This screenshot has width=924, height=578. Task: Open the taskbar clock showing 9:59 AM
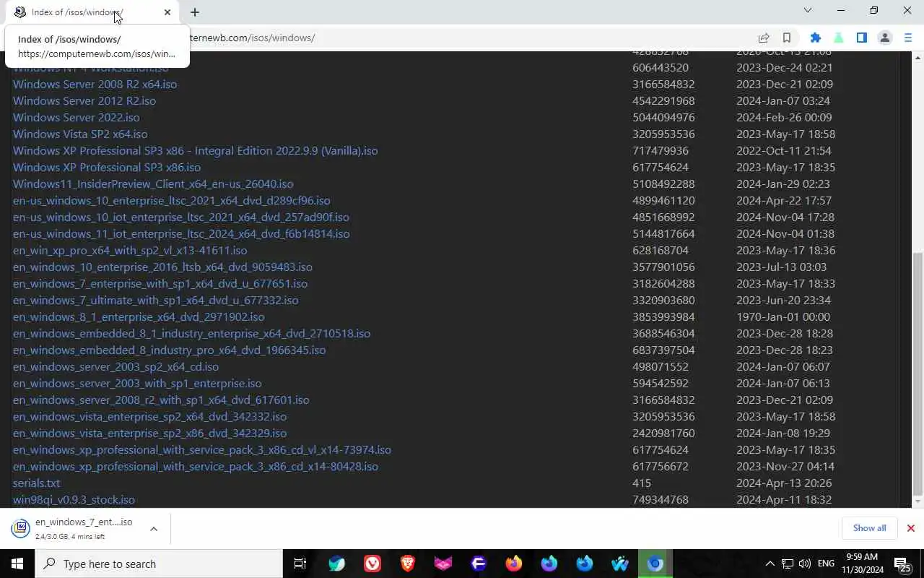[x=861, y=564]
